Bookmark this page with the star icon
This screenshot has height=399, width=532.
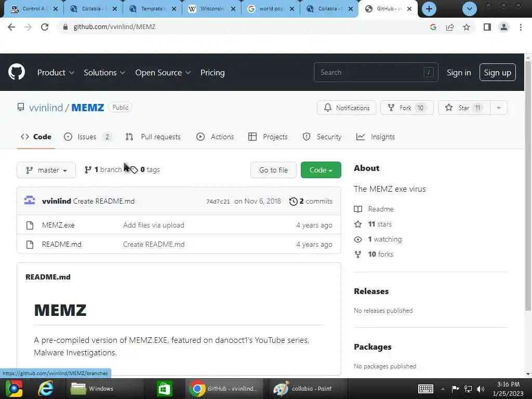point(467,27)
